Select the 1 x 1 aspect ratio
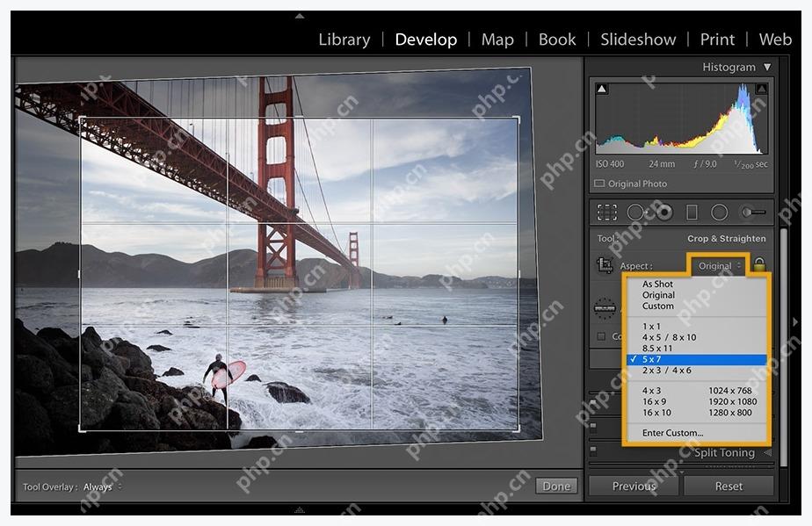 click(x=697, y=326)
